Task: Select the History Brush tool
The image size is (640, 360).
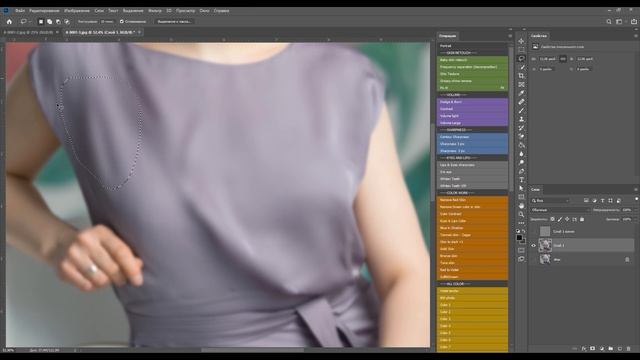Action: 521,128
